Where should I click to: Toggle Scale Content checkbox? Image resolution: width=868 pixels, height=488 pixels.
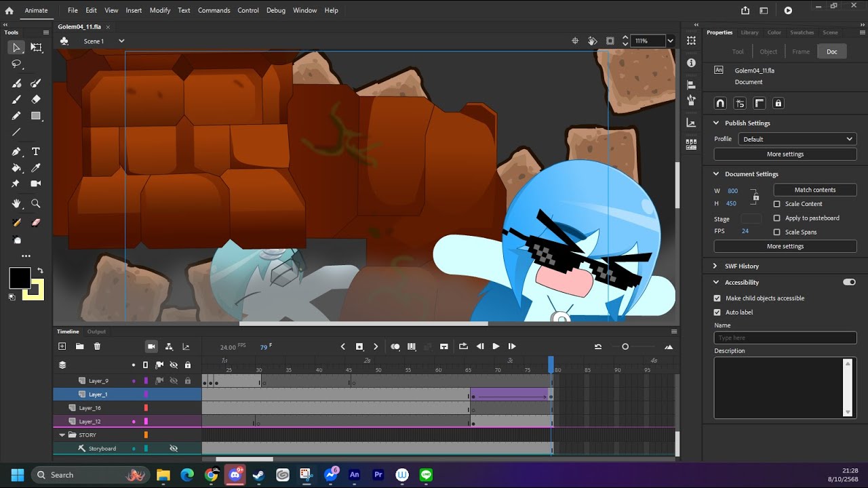tap(777, 204)
